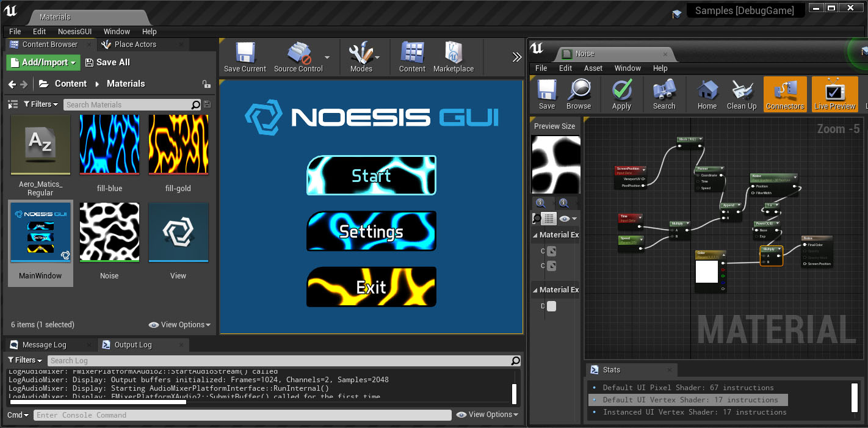Image resolution: width=868 pixels, height=428 pixels.
Task: Expand the Filters dropdown in Content Browser
Action: (x=41, y=104)
